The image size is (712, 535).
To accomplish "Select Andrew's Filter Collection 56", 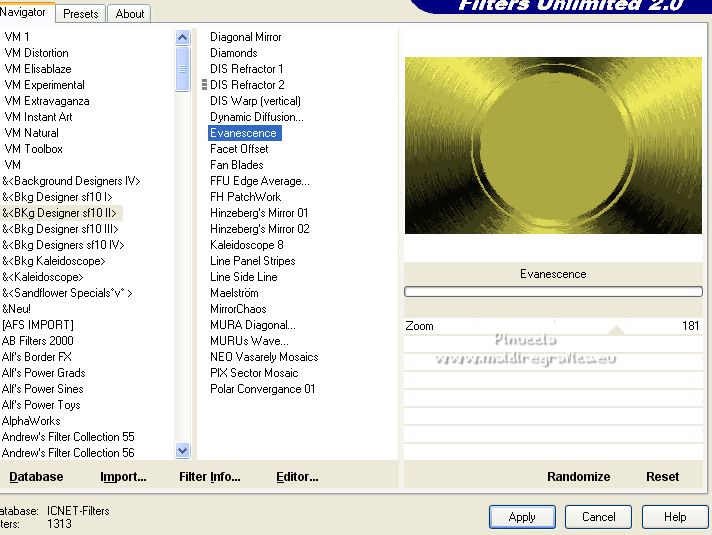I will click(68, 453).
